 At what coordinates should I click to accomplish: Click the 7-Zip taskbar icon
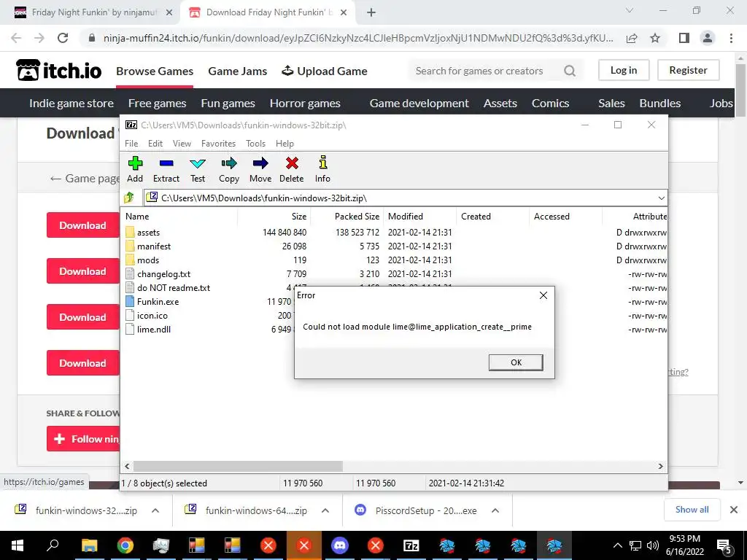pos(411,545)
